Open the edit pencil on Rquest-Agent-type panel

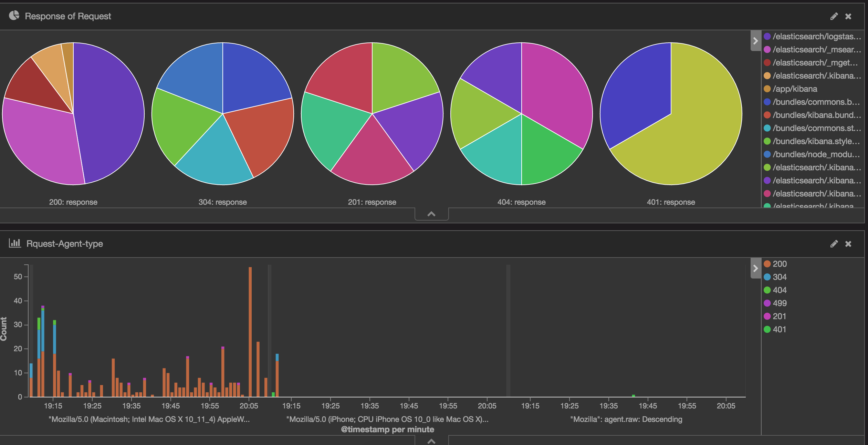(x=834, y=244)
